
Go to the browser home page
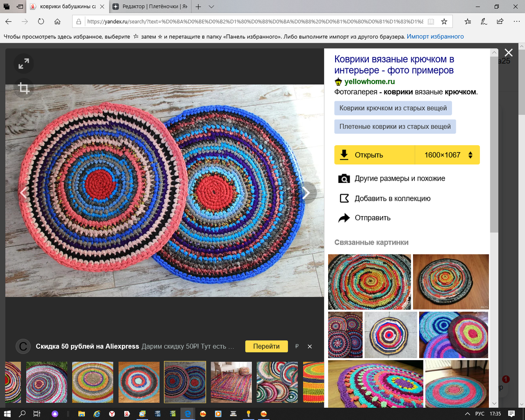click(x=57, y=21)
